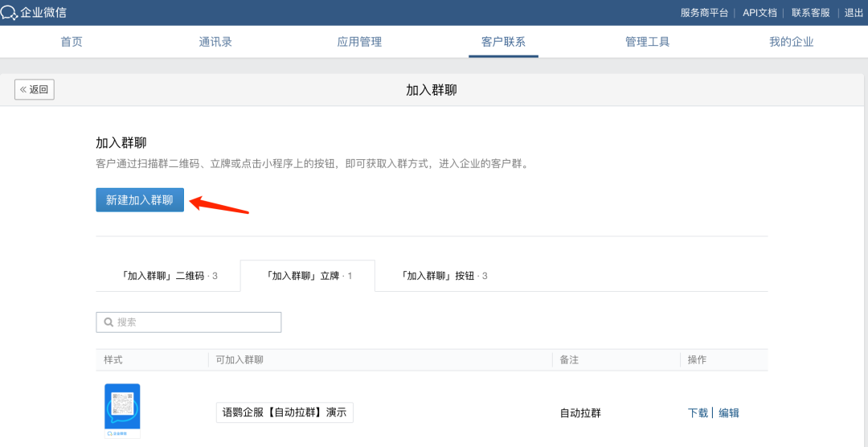Click 退出 to log out
Screen dimensions: 868x447
coord(854,13)
